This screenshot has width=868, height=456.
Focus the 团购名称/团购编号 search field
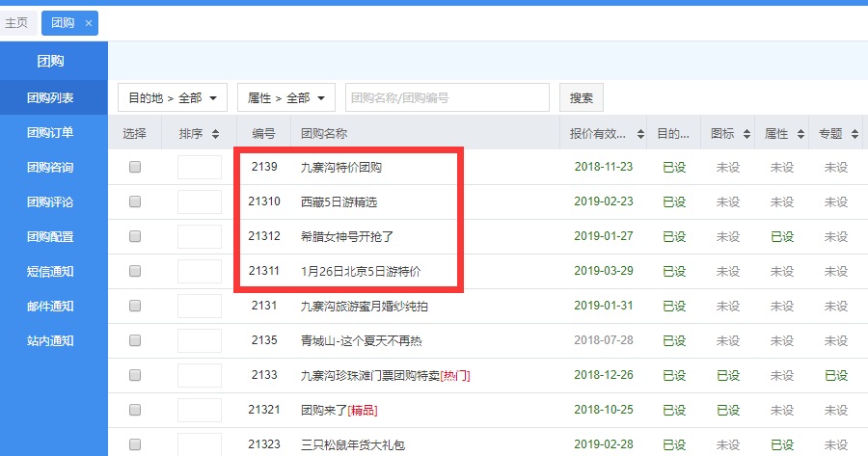click(447, 97)
